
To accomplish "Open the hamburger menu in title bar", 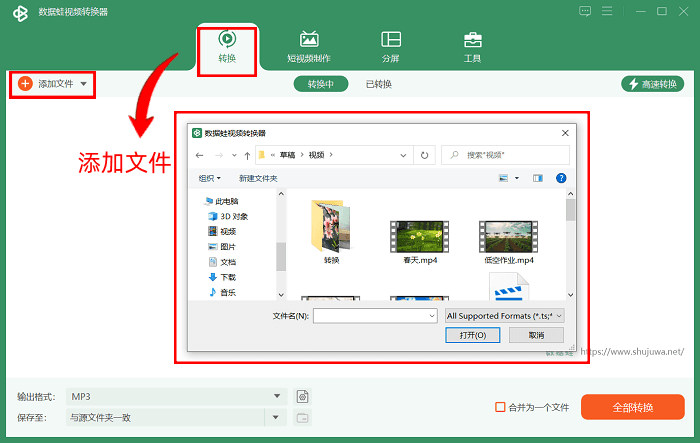I will 607,11.
